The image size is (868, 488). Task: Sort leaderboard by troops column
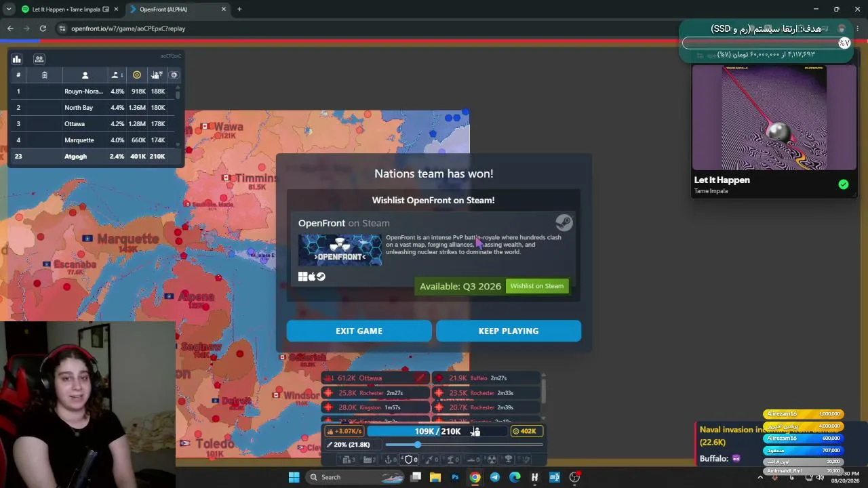coord(157,75)
